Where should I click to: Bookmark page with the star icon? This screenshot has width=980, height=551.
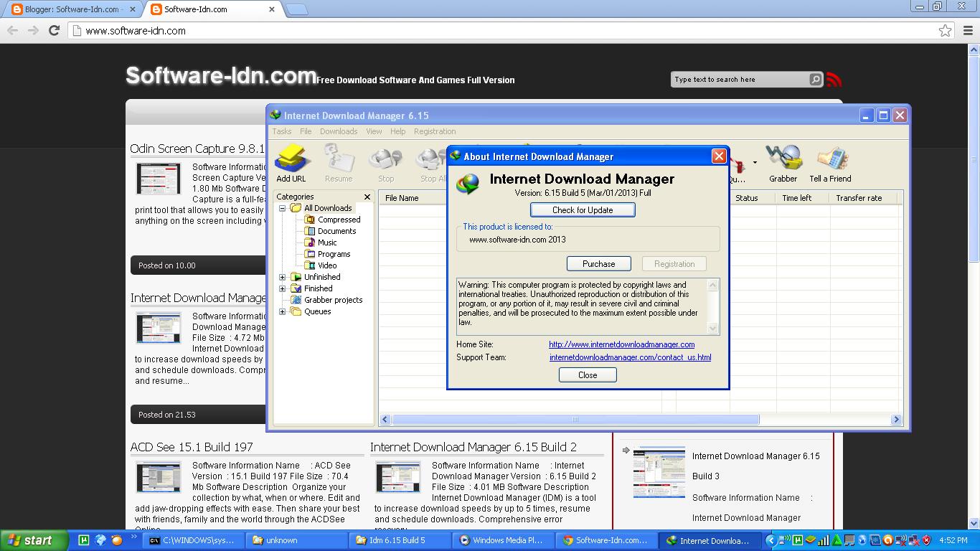pyautogui.click(x=946, y=30)
